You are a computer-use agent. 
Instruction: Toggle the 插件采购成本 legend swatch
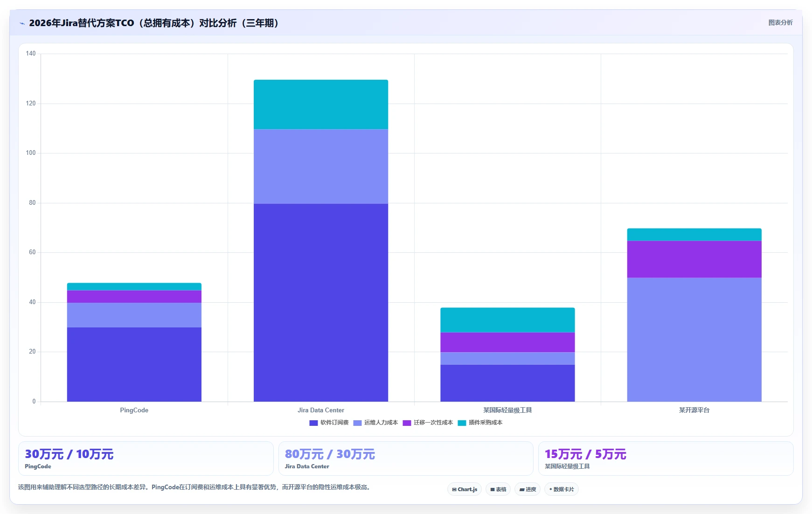pos(462,423)
